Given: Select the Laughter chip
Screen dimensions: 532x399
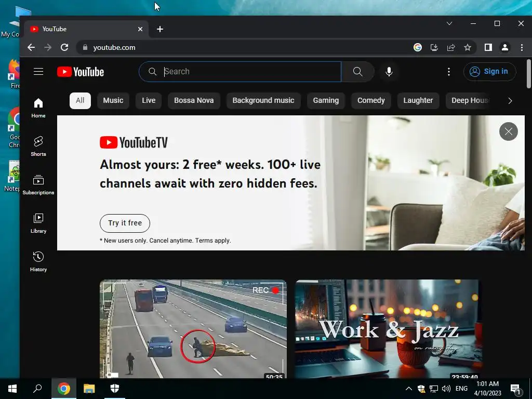Looking at the screenshot, I should click(418, 100).
